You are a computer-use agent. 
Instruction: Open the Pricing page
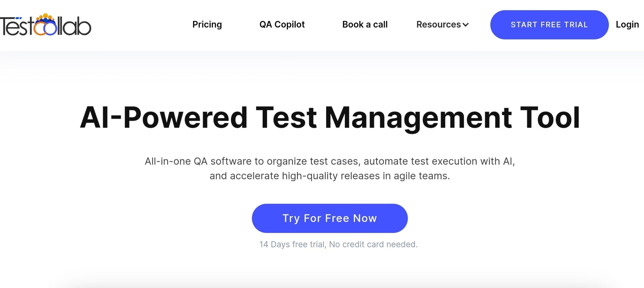coord(207,24)
